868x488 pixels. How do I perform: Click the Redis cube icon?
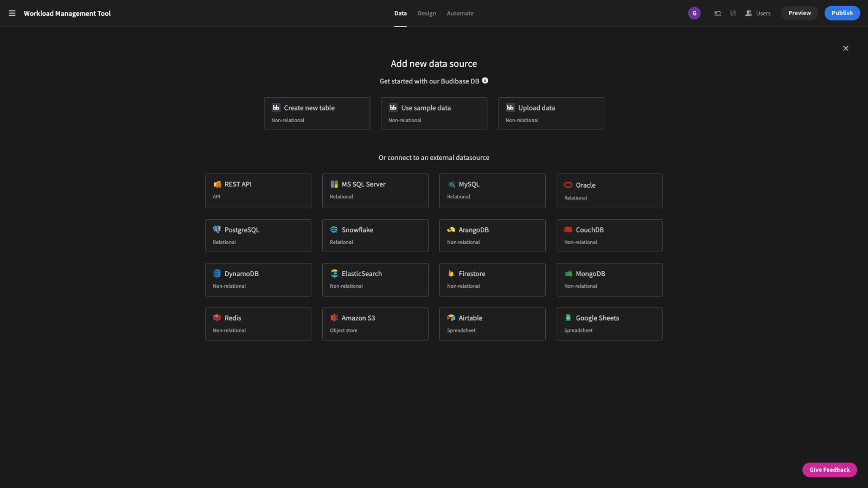click(217, 318)
